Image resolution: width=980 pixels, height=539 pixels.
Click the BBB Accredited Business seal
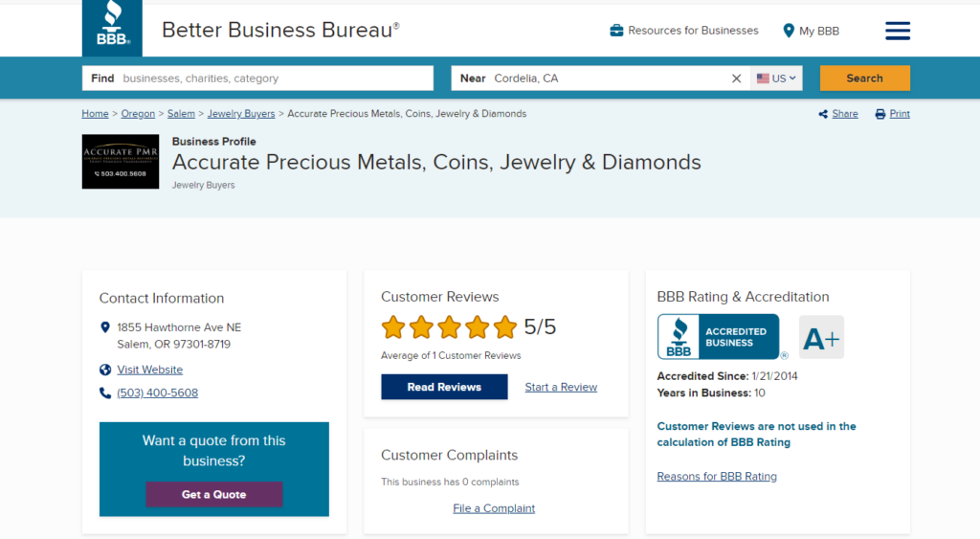719,337
